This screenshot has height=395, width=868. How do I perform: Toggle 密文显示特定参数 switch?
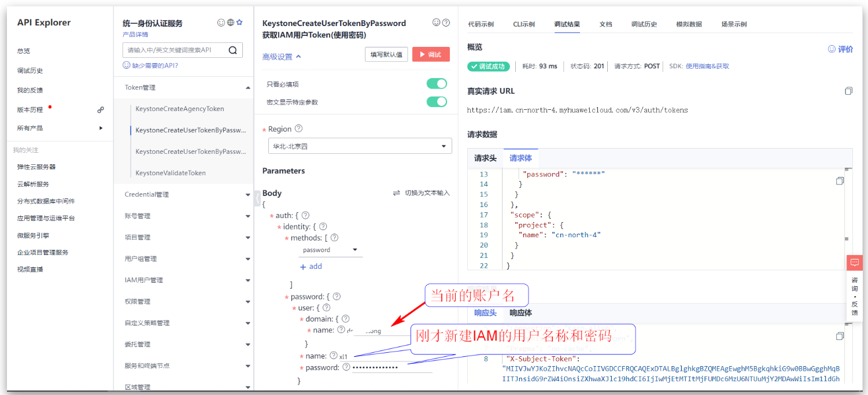(437, 102)
